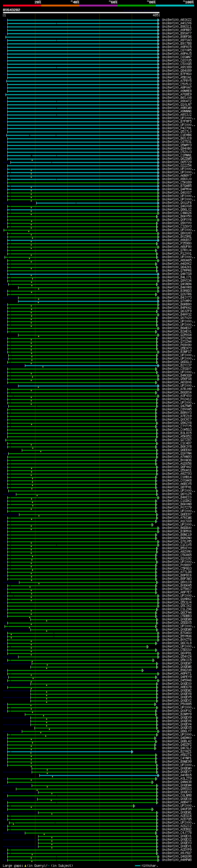
Task: Select the label UniRef100_P07279
Action: (x=177, y=508)
